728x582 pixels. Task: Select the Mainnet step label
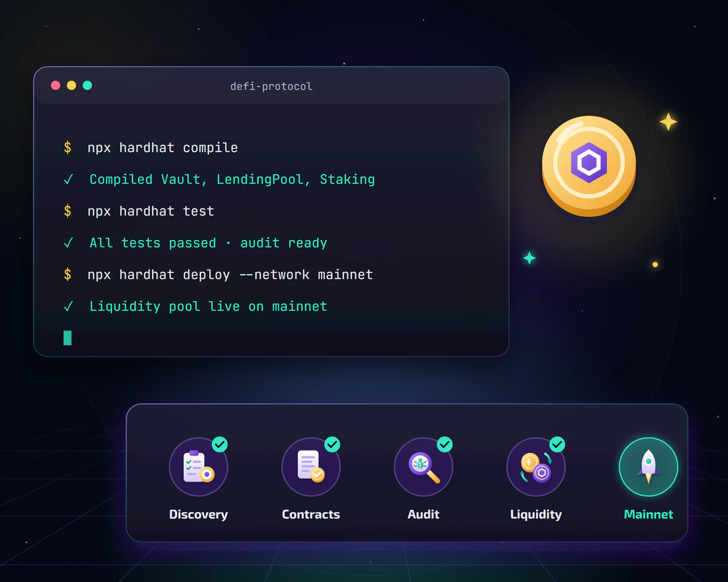(x=649, y=515)
